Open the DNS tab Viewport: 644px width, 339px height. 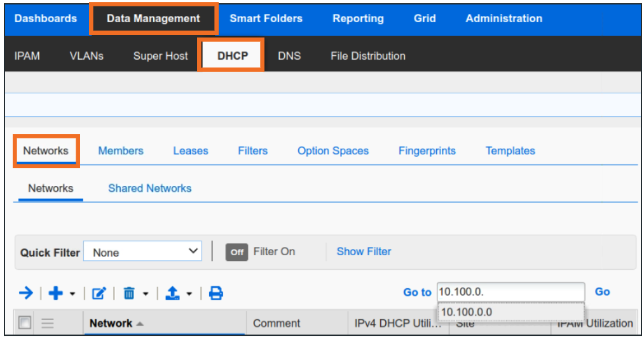point(289,56)
